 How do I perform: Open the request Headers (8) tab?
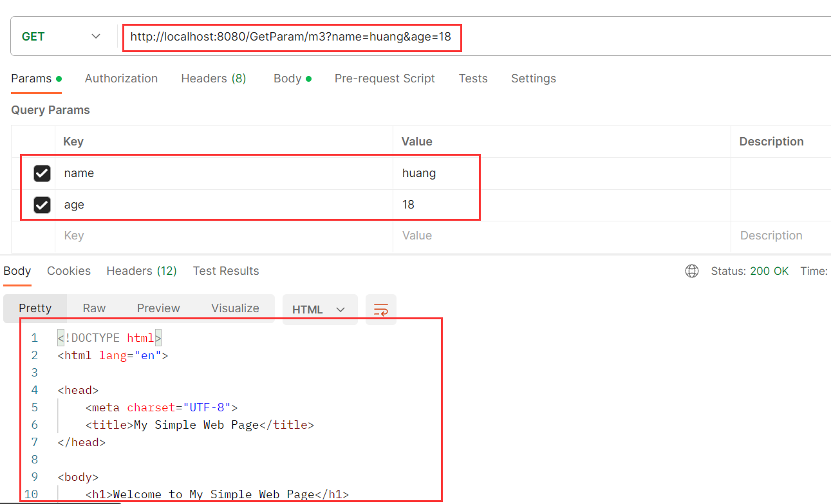[213, 79]
